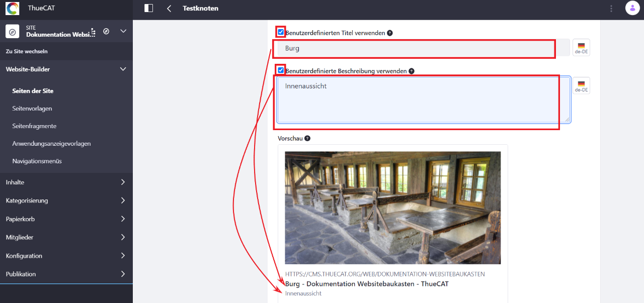
Task: Click the Testknoten page title
Action: (x=200, y=8)
